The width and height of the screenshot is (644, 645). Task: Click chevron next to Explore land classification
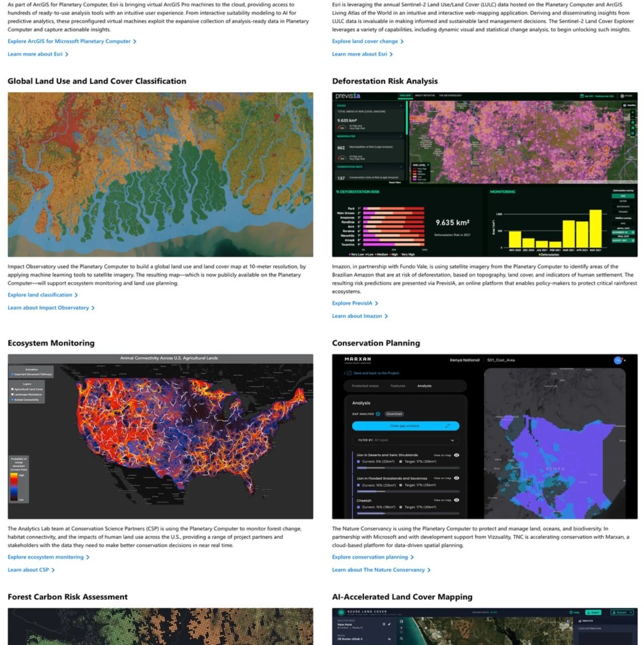(x=76, y=295)
